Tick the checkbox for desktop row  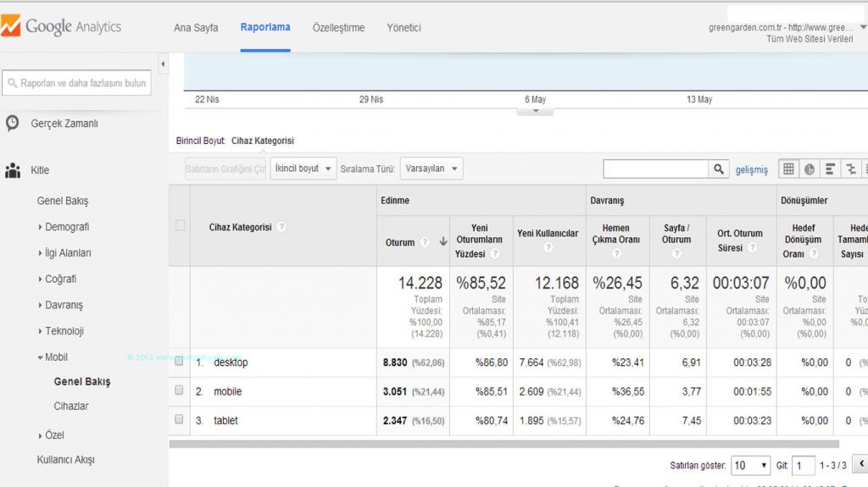click(x=179, y=362)
